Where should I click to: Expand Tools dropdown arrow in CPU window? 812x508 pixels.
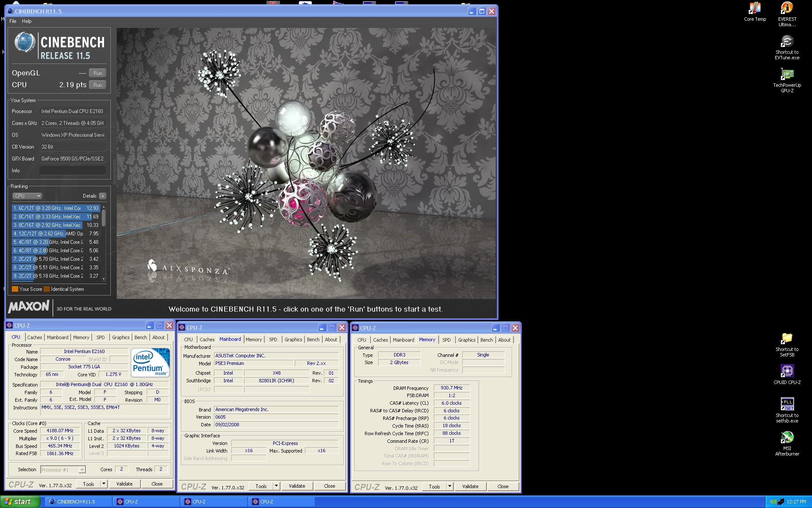(x=104, y=484)
